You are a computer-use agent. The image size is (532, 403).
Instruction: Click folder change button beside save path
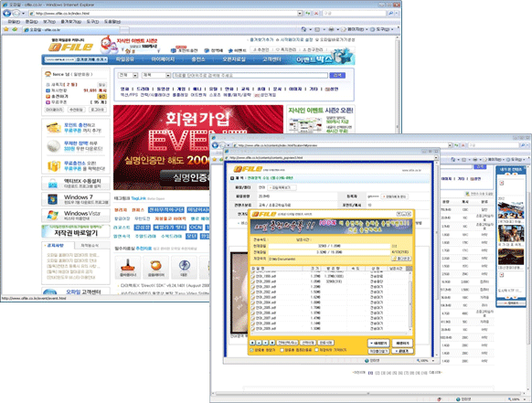(401, 259)
